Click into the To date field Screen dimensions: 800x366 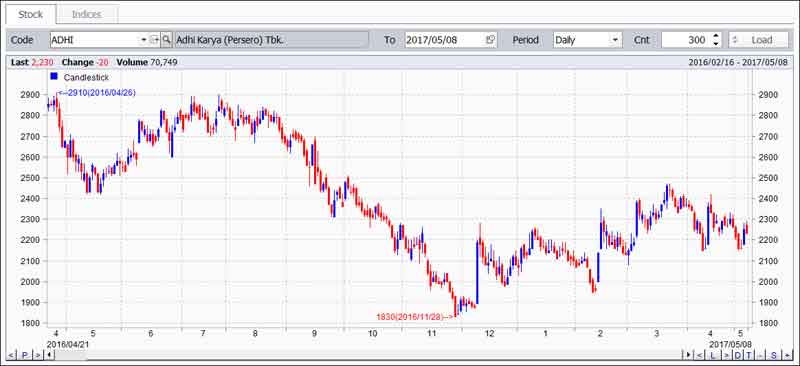coord(444,40)
